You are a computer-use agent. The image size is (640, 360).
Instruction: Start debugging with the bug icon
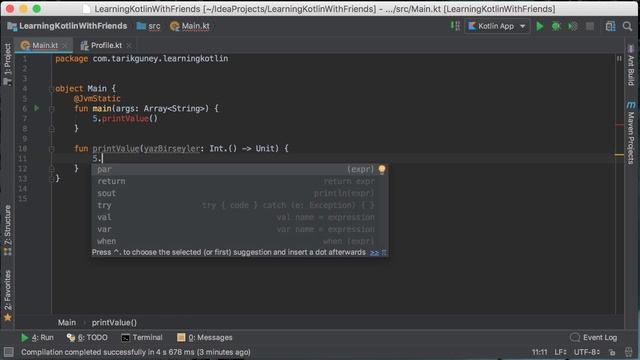pyautogui.click(x=556, y=26)
